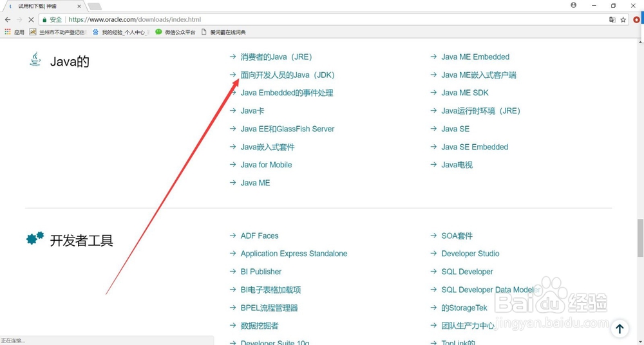Click the user profile icon in the title bar
Viewport: 644px width, 345px height.
573,5
